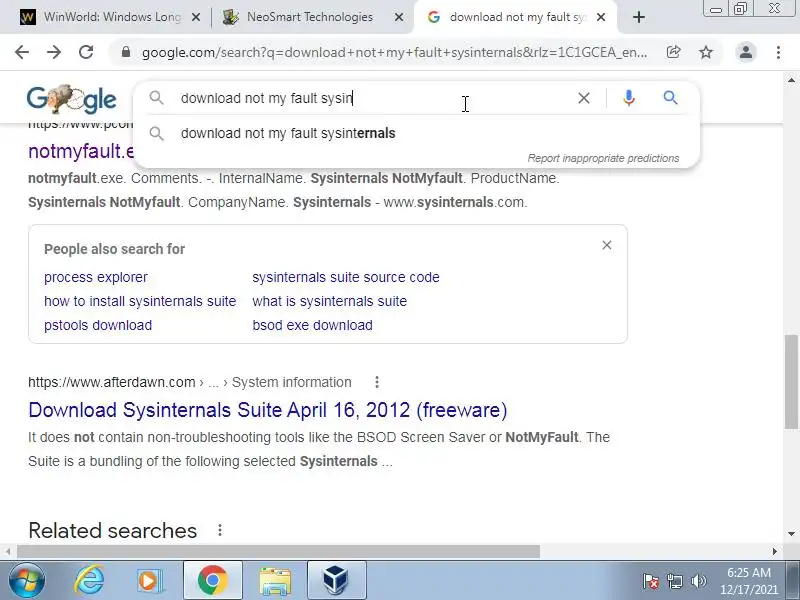Open the Windows Start menu
This screenshot has height=600, width=800.
(27, 581)
